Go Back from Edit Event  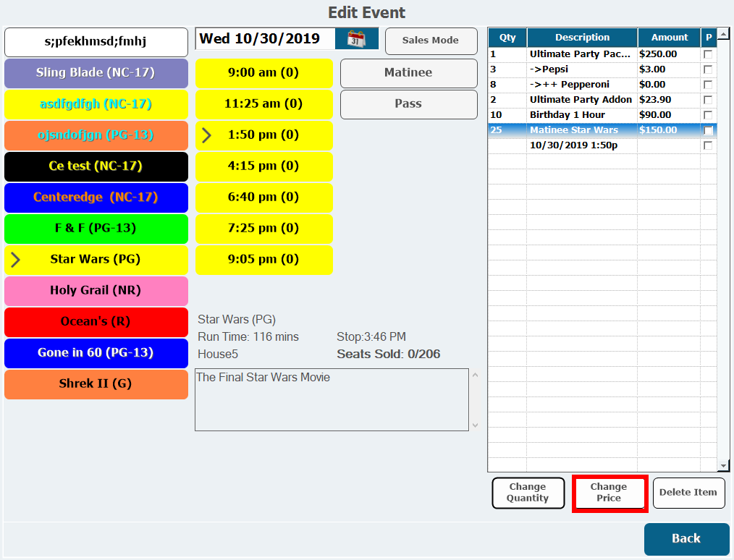click(x=686, y=538)
